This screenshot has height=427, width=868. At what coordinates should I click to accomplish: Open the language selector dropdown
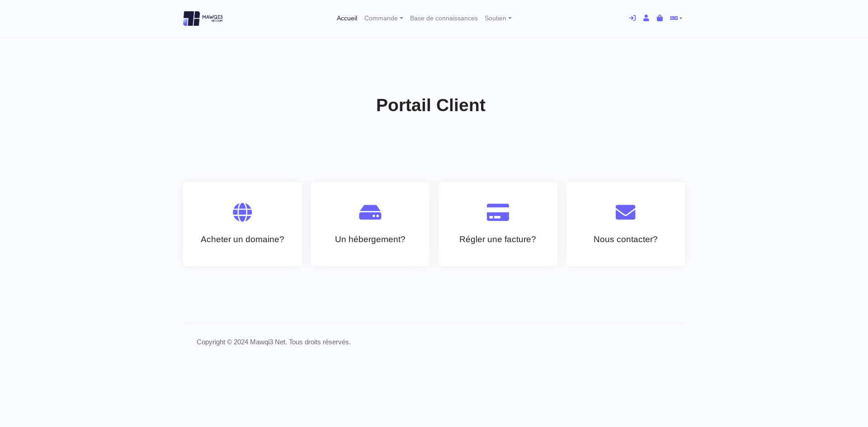pos(674,18)
